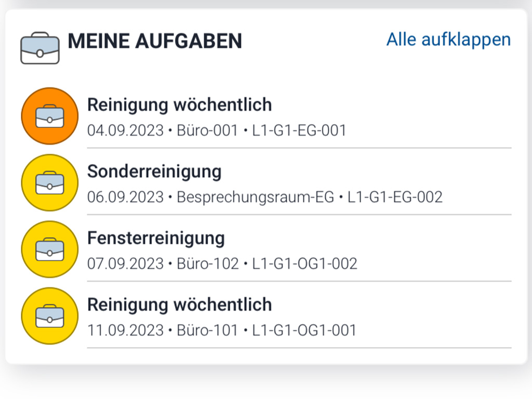
Task: Click the briefcase icon beside Meine Aufgaben
Action: tap(40, 48)
